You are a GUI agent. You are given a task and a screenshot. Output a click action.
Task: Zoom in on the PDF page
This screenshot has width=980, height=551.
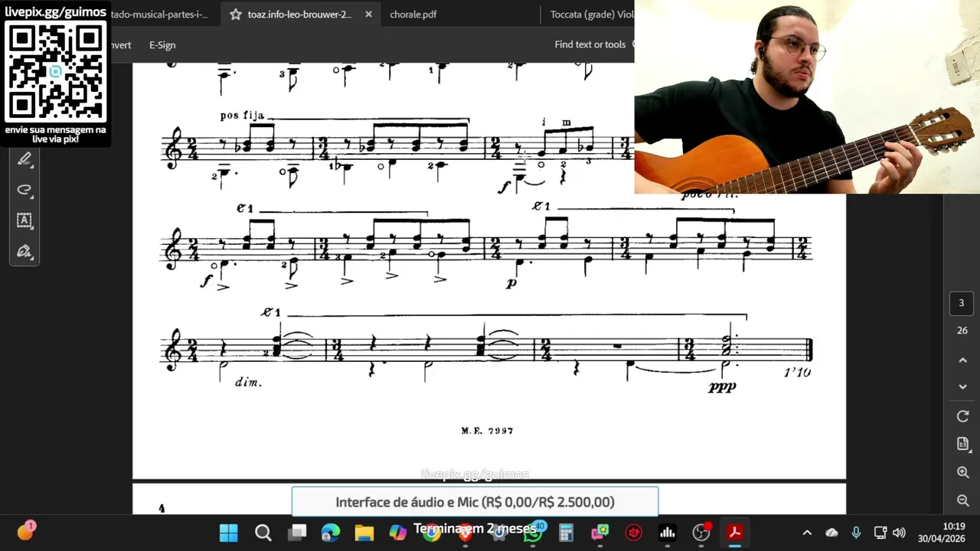[963, 472]
